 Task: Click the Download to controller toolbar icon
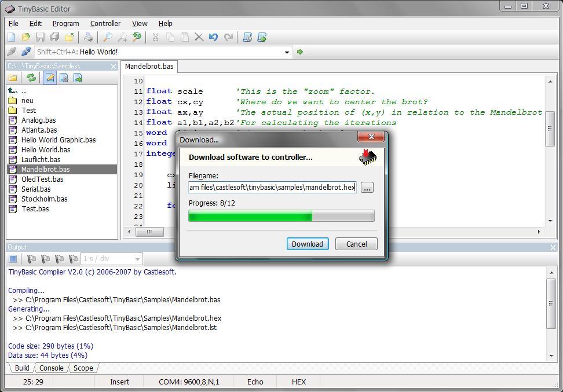pos(262,38)
